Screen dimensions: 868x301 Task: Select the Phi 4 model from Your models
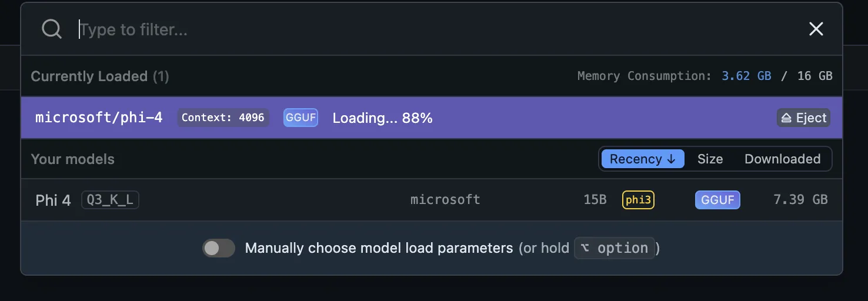432,200
